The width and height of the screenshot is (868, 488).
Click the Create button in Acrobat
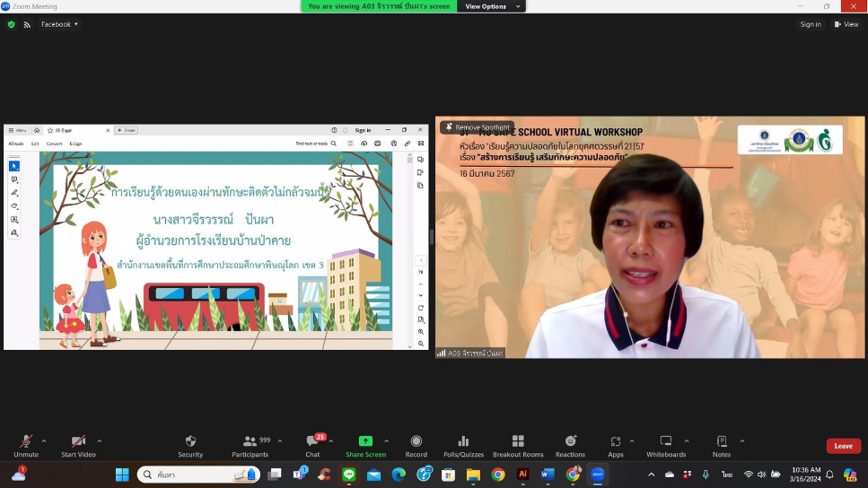(127, 130)
